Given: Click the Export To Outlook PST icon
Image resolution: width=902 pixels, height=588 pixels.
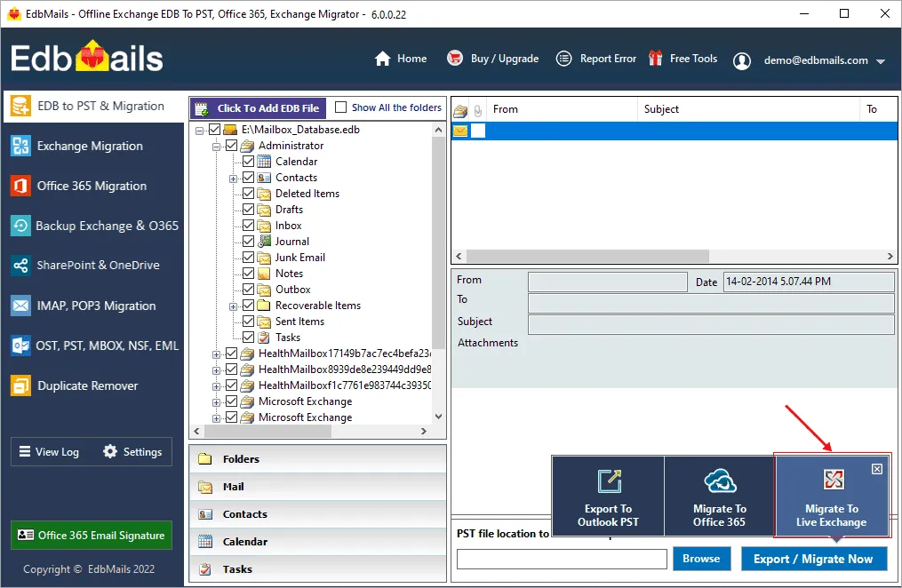Looking at the screenshot, I should [x=610, y=481].
